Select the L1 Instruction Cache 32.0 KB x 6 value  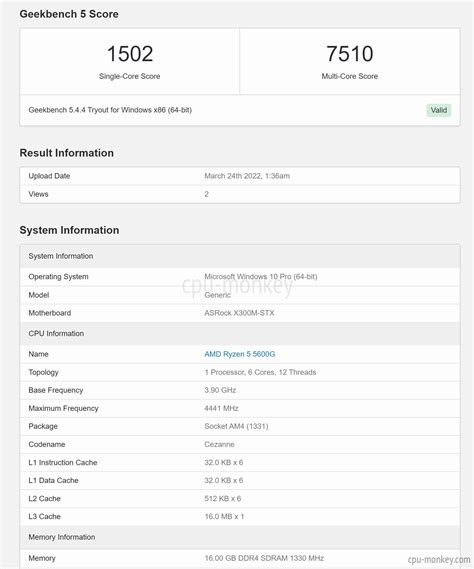[x=224, y=463]
